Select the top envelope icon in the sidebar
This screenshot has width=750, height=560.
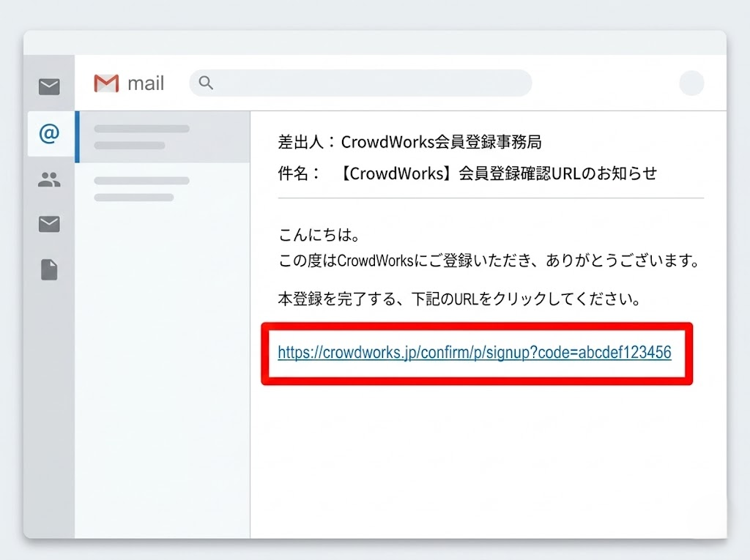click(x=49, y=86)
